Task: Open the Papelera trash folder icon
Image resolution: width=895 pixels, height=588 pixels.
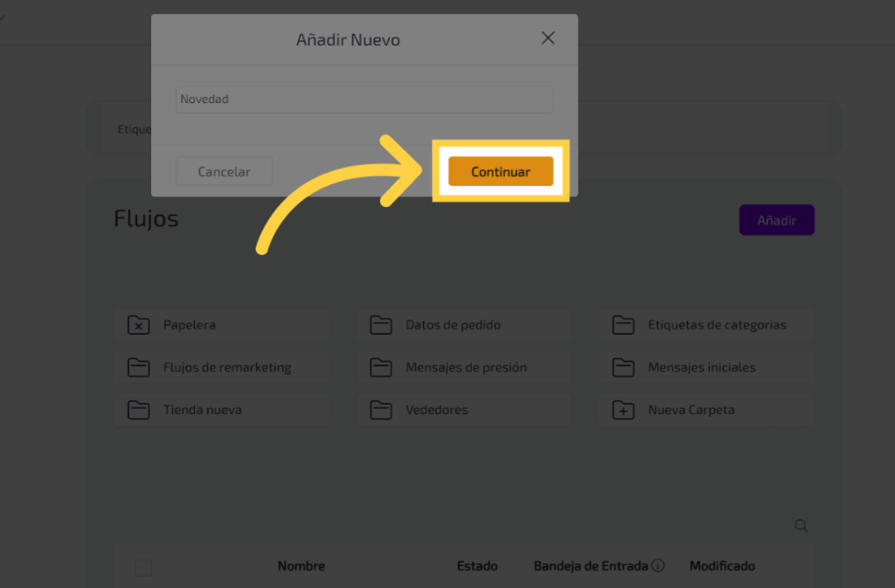Action: pyautogui.click(x=138, y=325)
